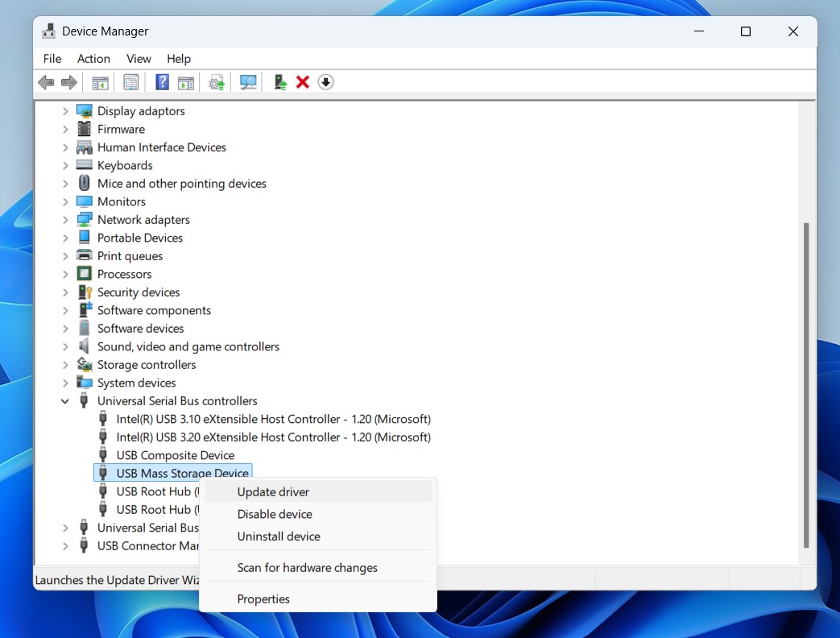Click the USB plug icon beside USB Composite Device

pyautogui.click(x=103, y=455)
